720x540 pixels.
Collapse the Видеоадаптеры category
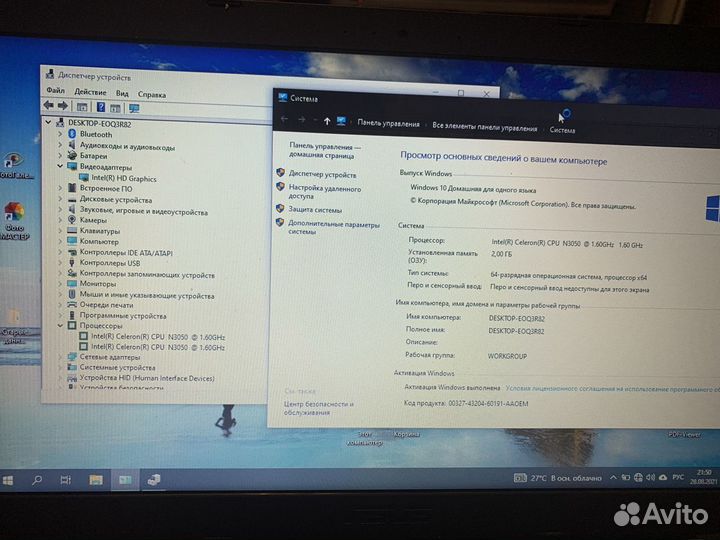60,166
